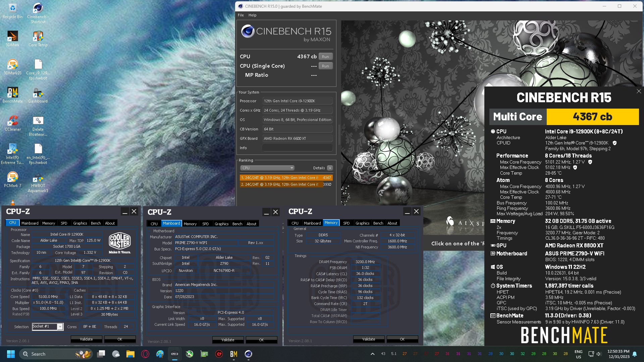Run the CPU Single Core benchmark
Screen dimensions: 644x362
[x=325, y=66]
